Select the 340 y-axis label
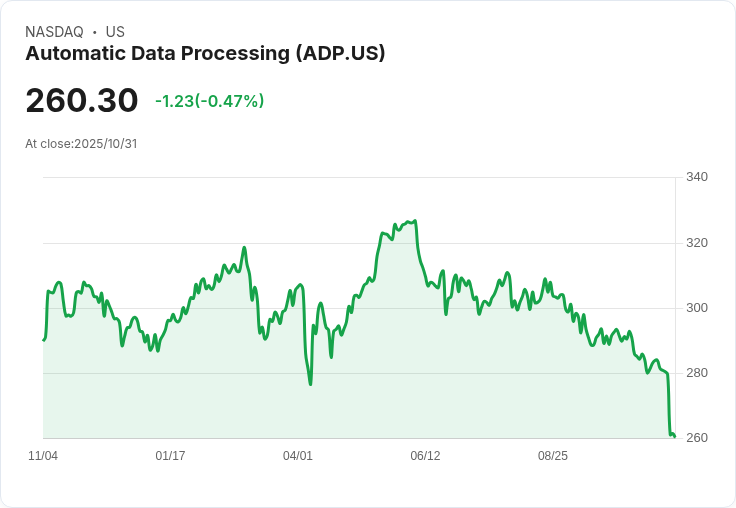This screenshot has height=508, width=736. click(697, 177)
